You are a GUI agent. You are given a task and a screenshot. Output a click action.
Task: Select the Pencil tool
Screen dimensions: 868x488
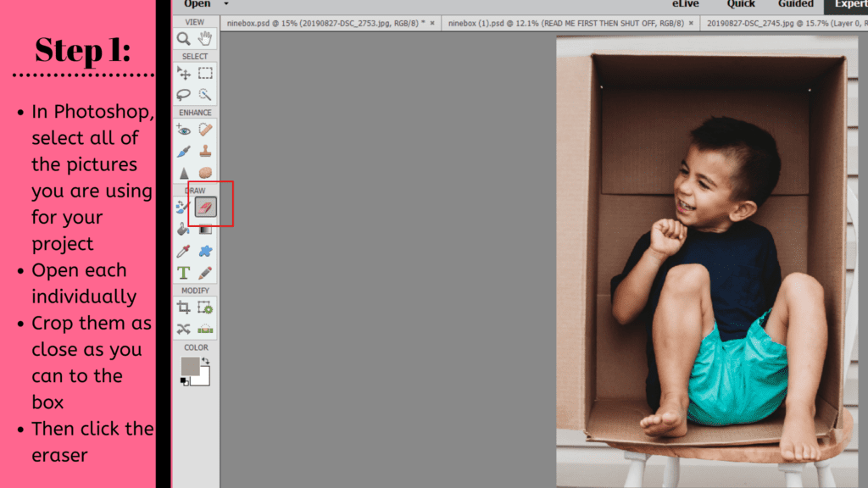coord(205,274)
